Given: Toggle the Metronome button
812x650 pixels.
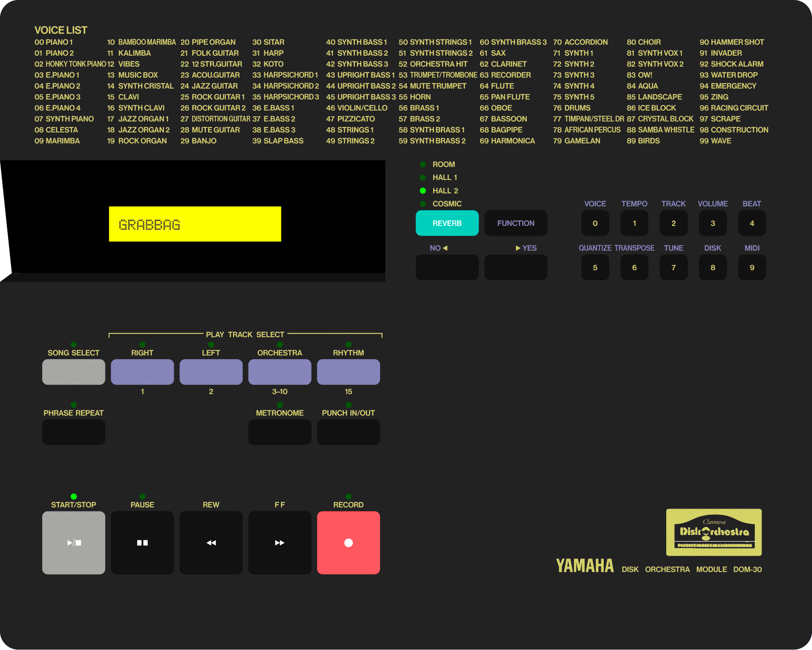Looking at the screenshot, I should [280, 432].
